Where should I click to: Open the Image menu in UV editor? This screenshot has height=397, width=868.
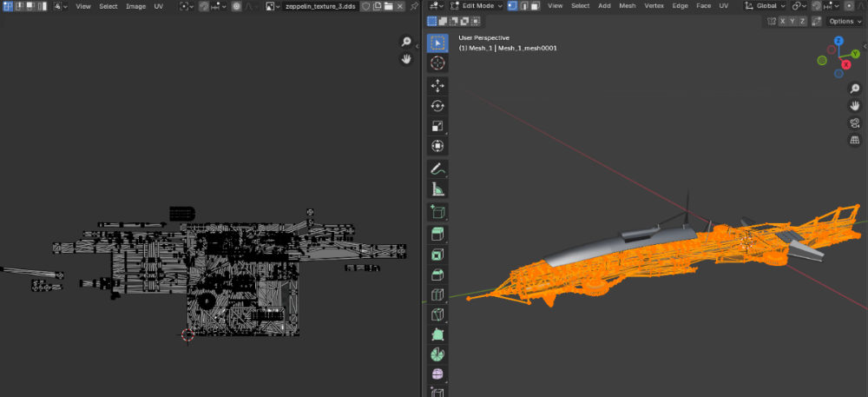135,6
